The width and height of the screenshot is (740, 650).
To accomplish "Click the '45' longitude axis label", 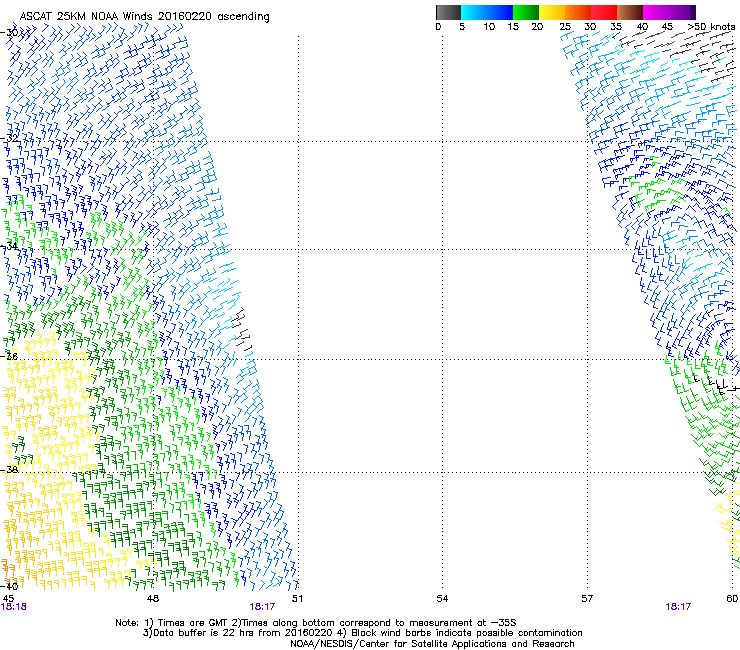I will click(x=8, y=599).
